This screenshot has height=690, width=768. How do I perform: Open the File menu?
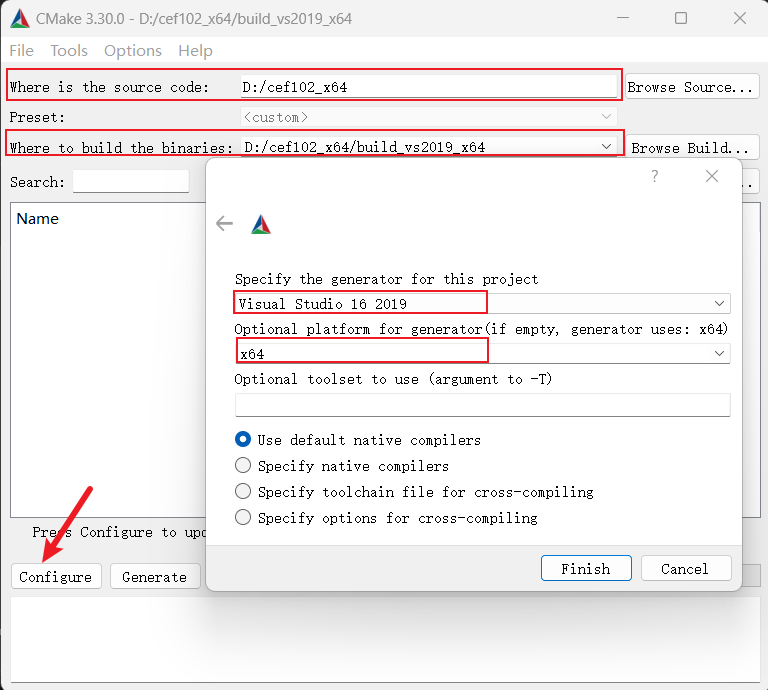pyautogui.click(x=22, y=50)
